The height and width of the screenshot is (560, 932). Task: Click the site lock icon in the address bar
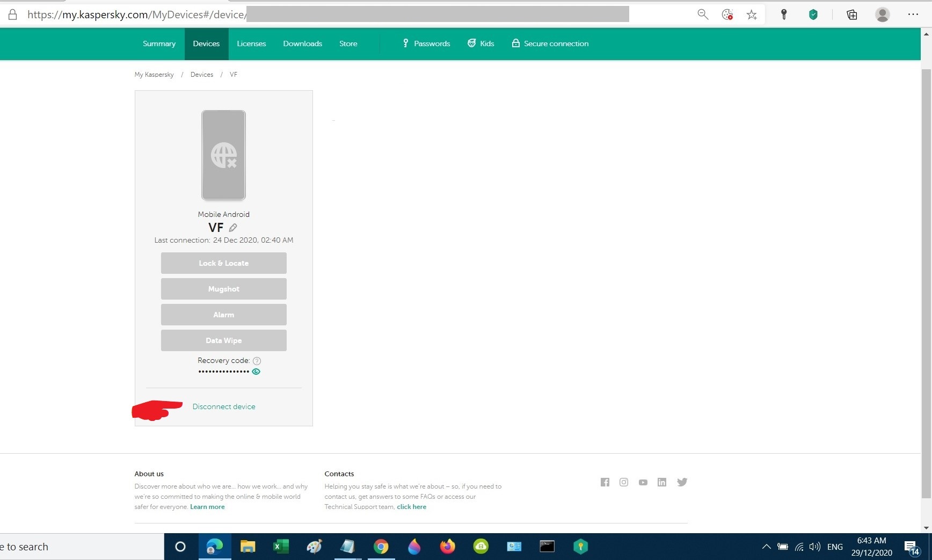tap(12, 14)
